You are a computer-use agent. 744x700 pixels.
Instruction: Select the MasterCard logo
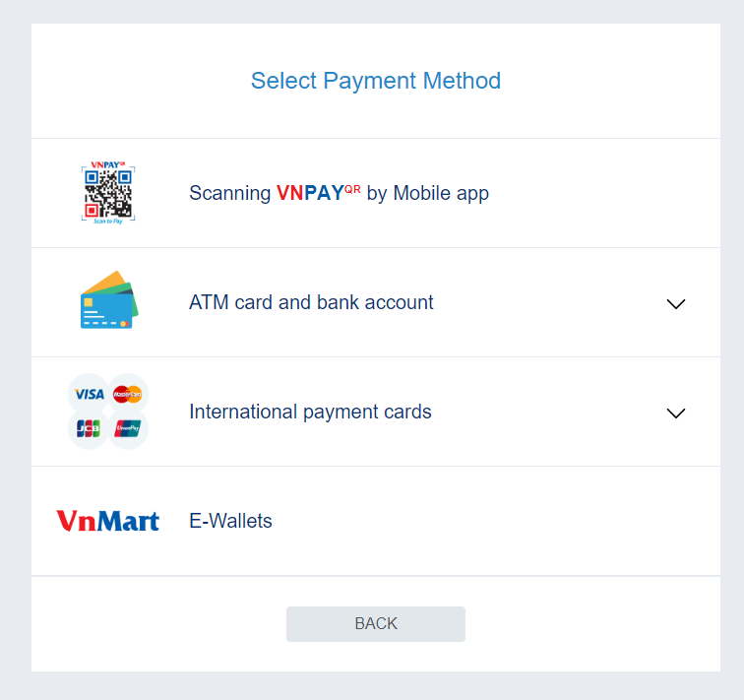pos(127,394)
